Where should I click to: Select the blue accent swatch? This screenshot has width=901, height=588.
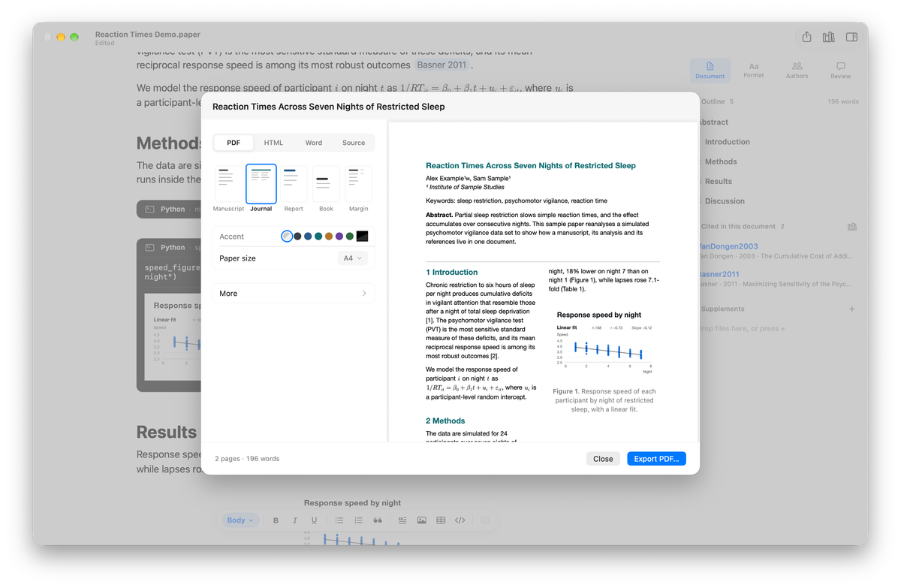[x=308, y=236]
